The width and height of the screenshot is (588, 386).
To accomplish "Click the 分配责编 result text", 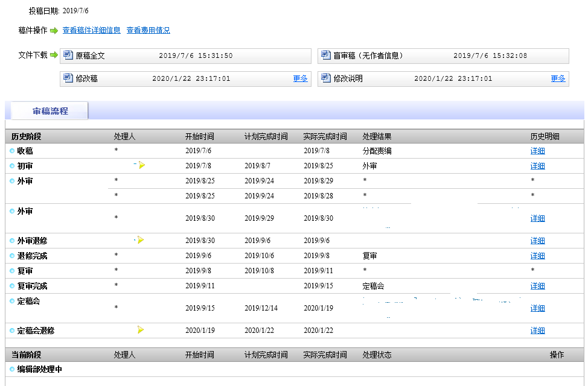I will 377,151.
